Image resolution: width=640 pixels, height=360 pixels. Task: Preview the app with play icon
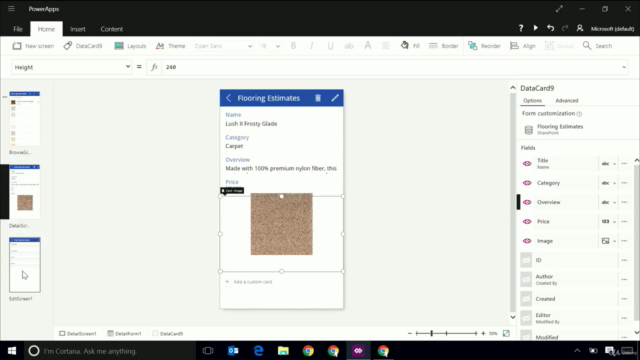(536, 28)
